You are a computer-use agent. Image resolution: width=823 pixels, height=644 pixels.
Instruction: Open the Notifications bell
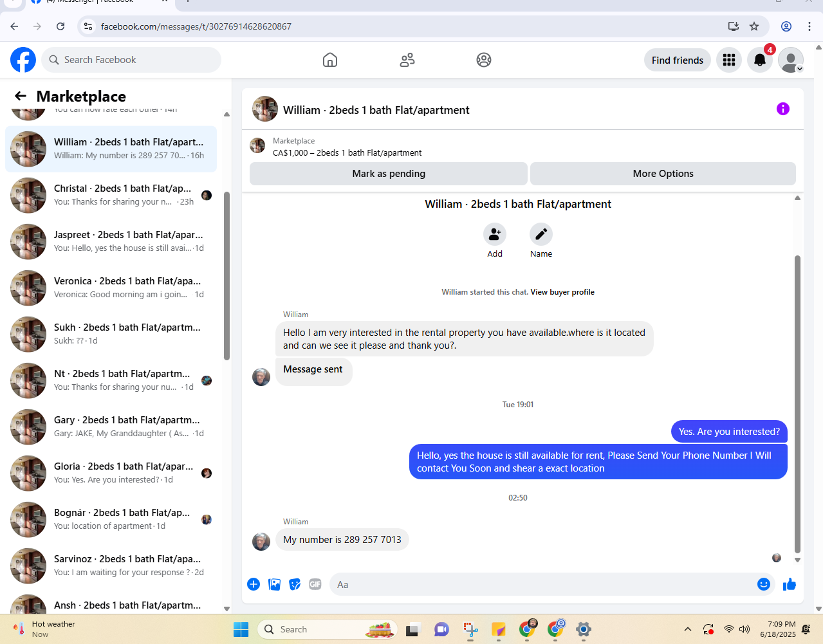click(x=760, y=60)
